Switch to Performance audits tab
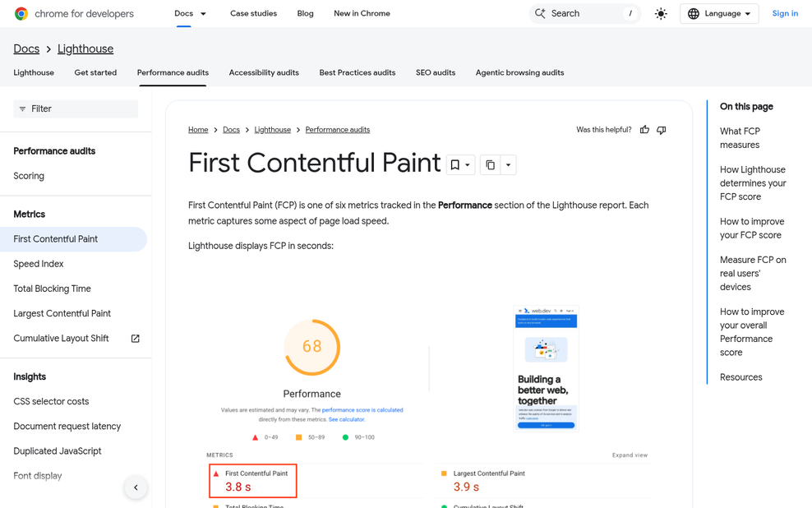This screenshot has height=508, width=812. [173, 72]
